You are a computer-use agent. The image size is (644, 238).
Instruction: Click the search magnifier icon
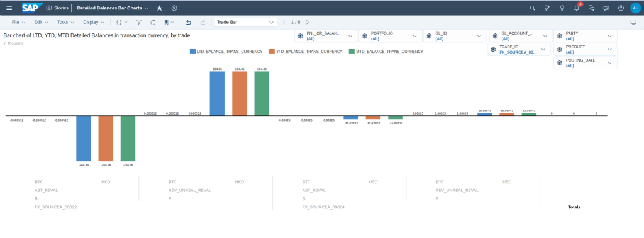(532, 8)
